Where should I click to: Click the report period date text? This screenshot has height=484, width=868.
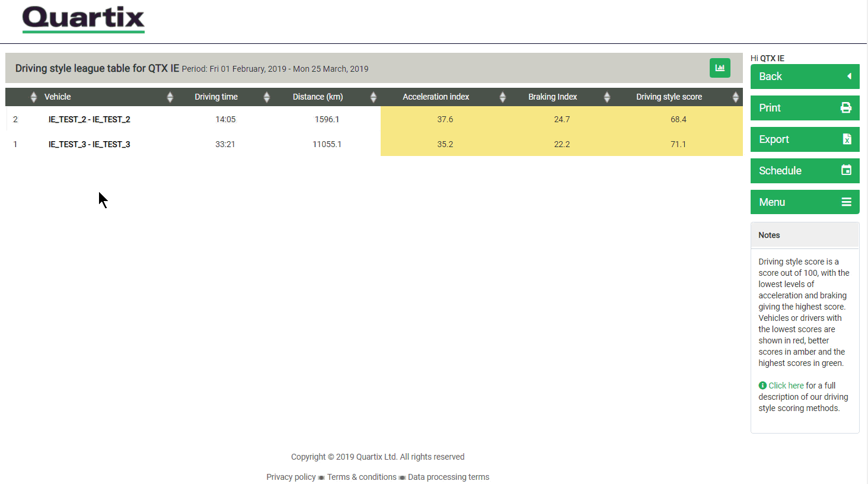(275, 69)
